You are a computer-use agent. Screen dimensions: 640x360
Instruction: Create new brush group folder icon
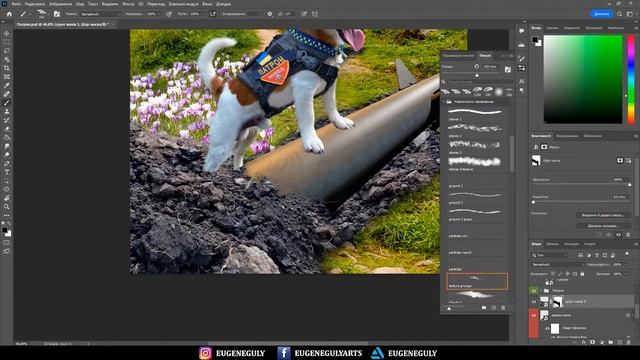484,308
